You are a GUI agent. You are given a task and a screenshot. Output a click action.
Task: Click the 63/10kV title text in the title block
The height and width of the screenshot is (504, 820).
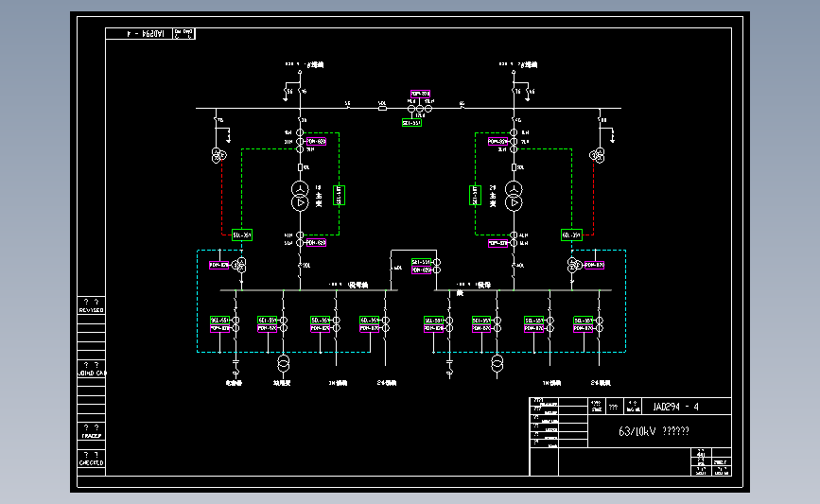[654, 431]
